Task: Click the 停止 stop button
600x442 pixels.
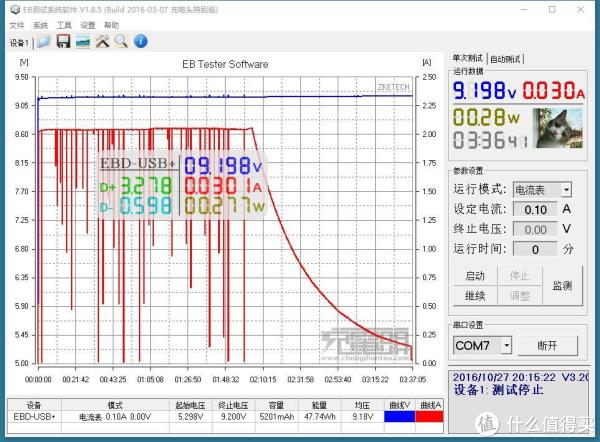Action: click(x=519, y=276)
